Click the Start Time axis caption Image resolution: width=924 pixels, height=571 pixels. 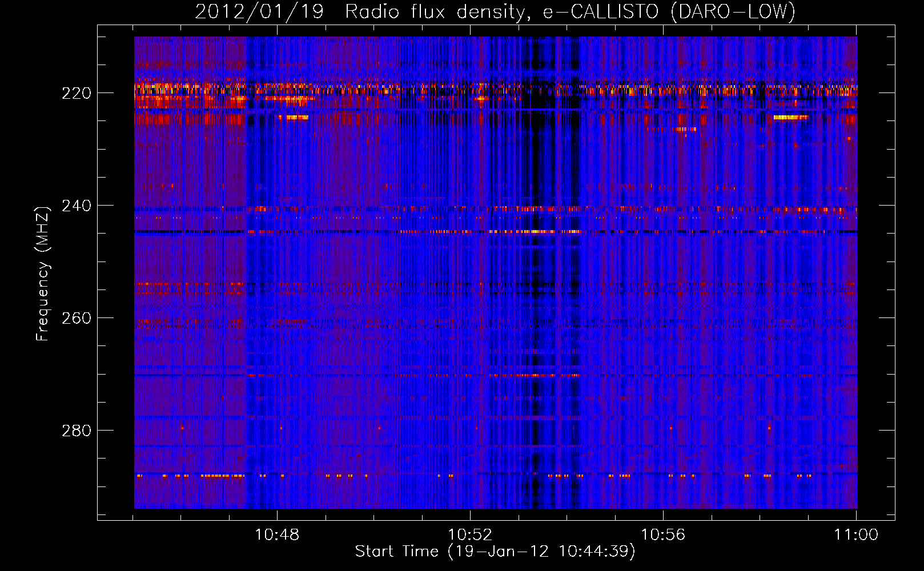pos(495,552)
